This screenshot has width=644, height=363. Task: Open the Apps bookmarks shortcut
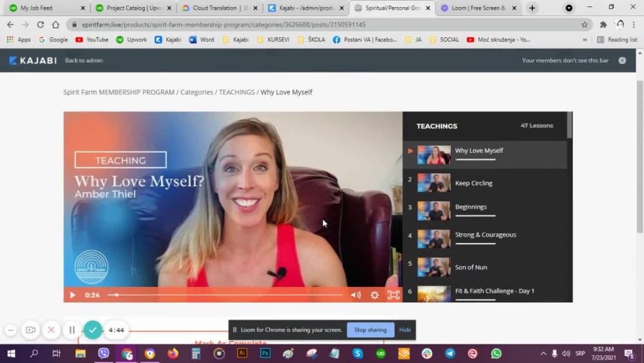pyautogui.click(x=19, y=39)
